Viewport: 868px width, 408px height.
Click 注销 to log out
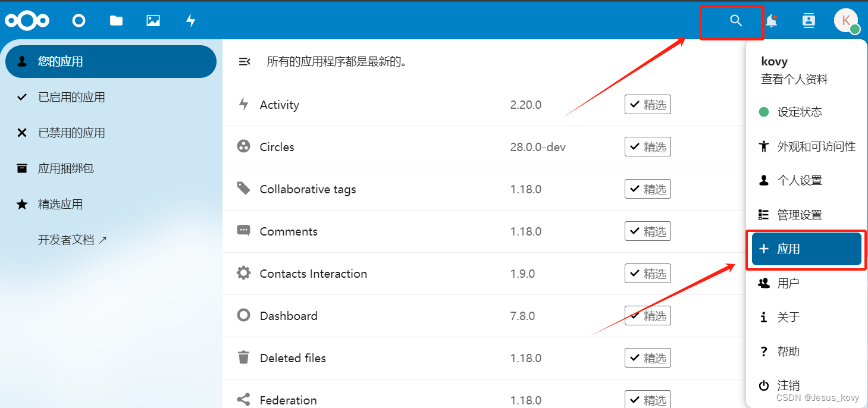788,385
